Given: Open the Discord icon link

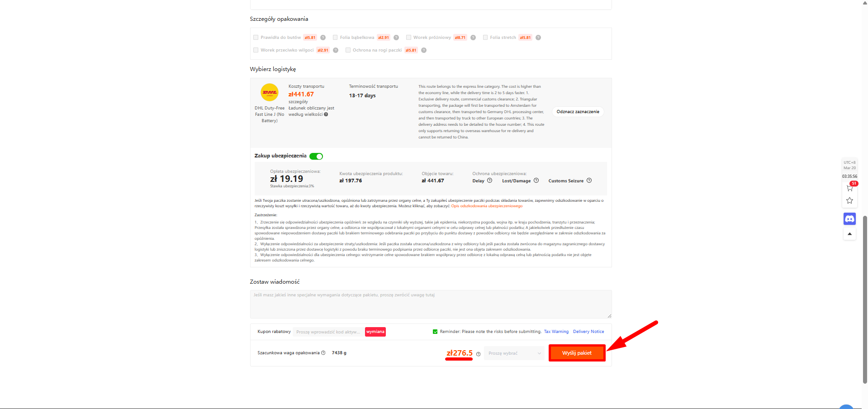Looking at the screenshot, I should coord(849,219).
